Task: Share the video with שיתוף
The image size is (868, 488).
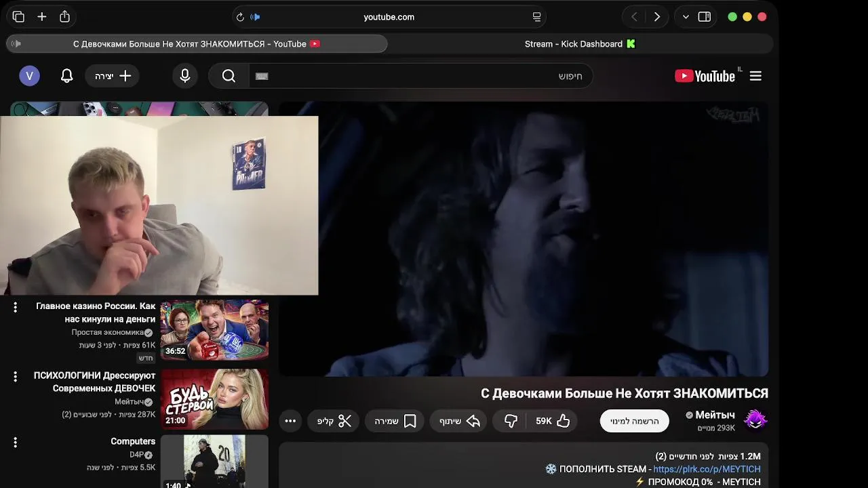Action: (459, 421)
